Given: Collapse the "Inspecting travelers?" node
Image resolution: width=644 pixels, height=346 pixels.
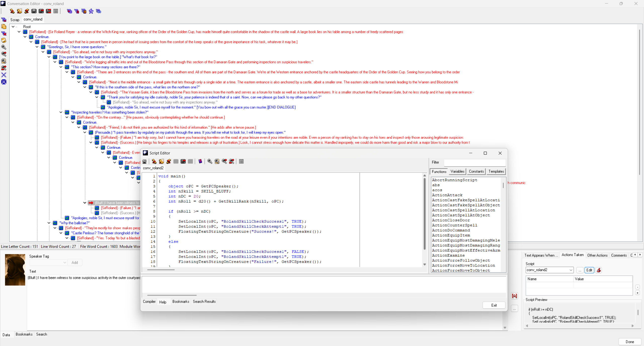Looking at the screenshot, I should 61,112.
